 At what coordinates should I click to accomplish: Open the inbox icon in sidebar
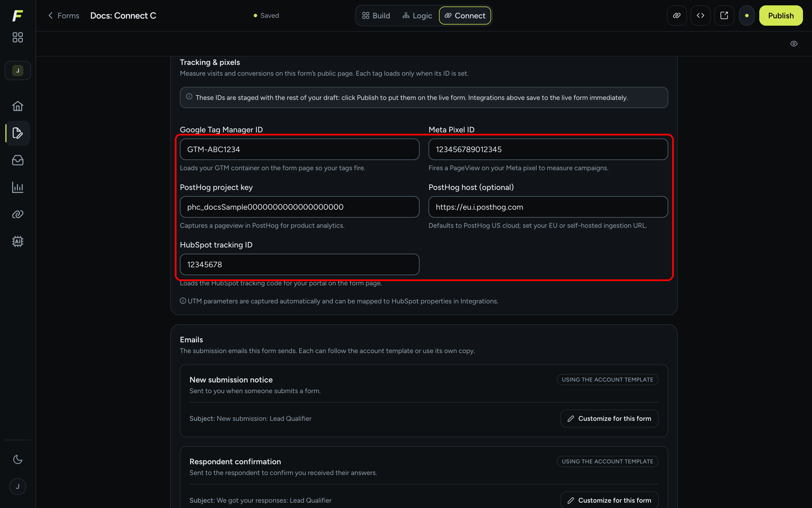[17, 160]
